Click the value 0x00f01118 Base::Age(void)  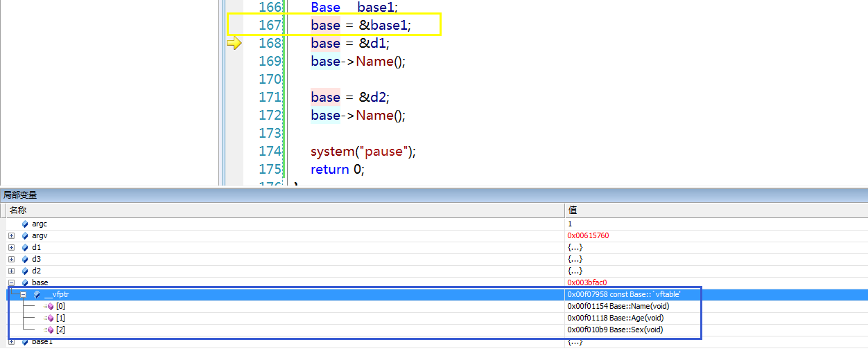[x=616, y=318]
